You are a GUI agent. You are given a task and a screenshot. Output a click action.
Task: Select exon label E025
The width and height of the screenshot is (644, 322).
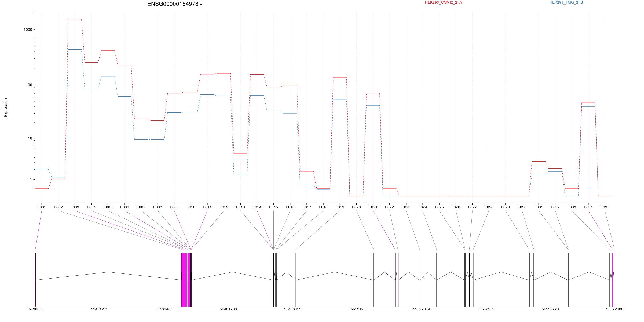click(439, 207)
